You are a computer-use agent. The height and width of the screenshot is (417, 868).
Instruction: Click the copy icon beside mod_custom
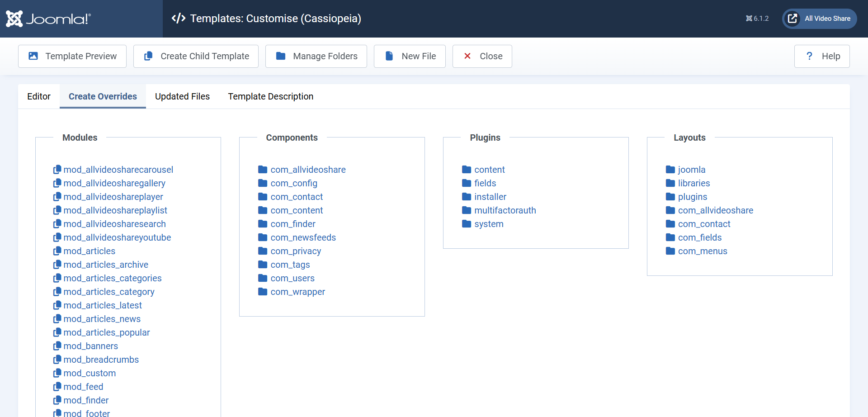[x=57, y=373]
